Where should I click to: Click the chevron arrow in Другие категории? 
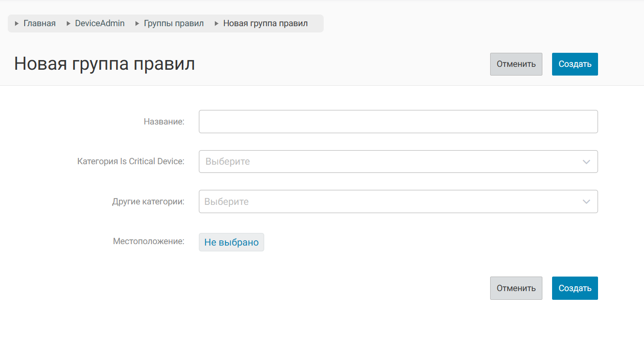586,201
